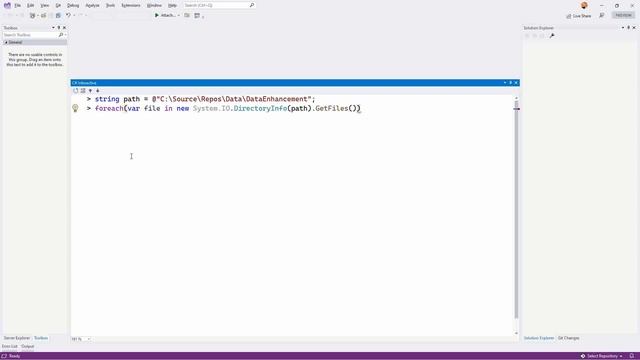Switch to the Toolbox tab

click(x=41, y=338)
